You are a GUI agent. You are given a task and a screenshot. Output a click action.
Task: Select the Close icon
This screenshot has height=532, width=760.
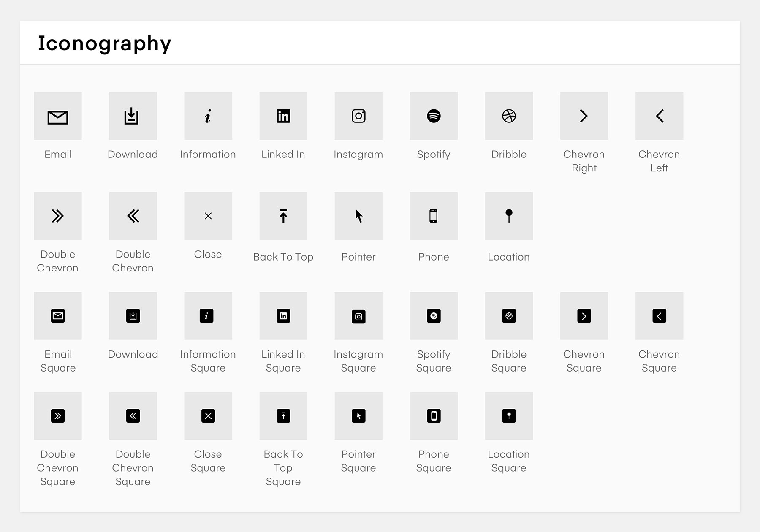point(208,216)
